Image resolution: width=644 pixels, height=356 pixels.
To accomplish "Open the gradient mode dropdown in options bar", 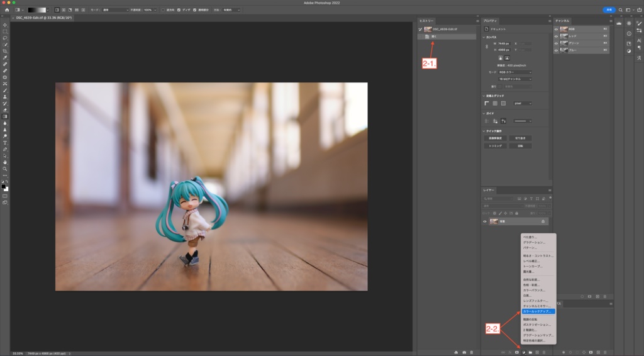I will click(x=115, y=10).
